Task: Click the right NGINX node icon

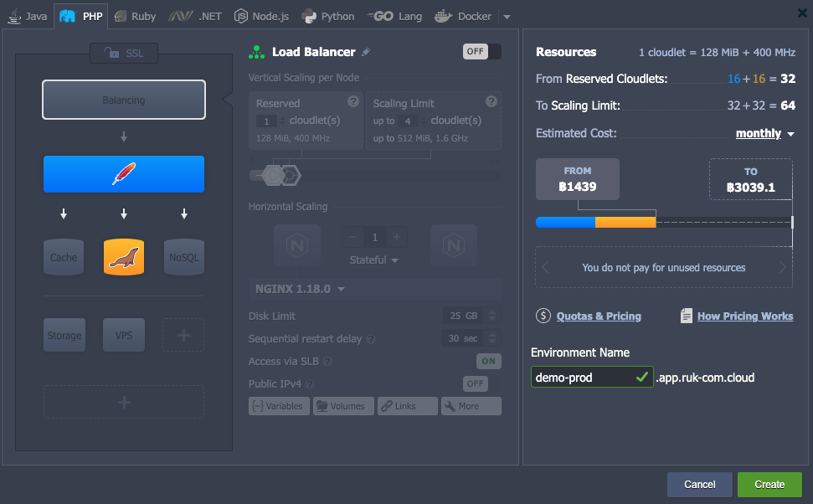Action: (454, 244)
